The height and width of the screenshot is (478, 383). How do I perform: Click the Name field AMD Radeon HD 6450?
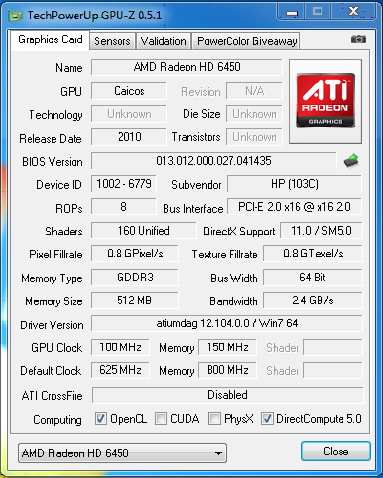(x=187, y=67)
